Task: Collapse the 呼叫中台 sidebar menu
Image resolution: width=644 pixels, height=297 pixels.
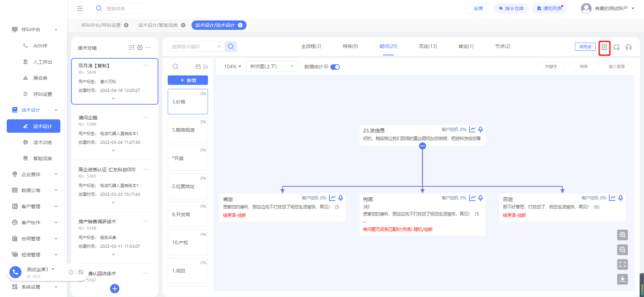Action: pos(56,29)
